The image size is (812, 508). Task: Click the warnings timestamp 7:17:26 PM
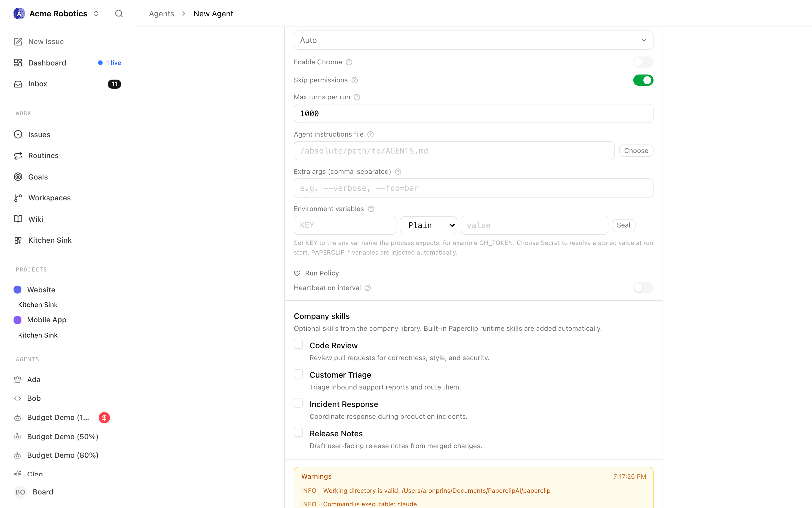pos(630,476)
